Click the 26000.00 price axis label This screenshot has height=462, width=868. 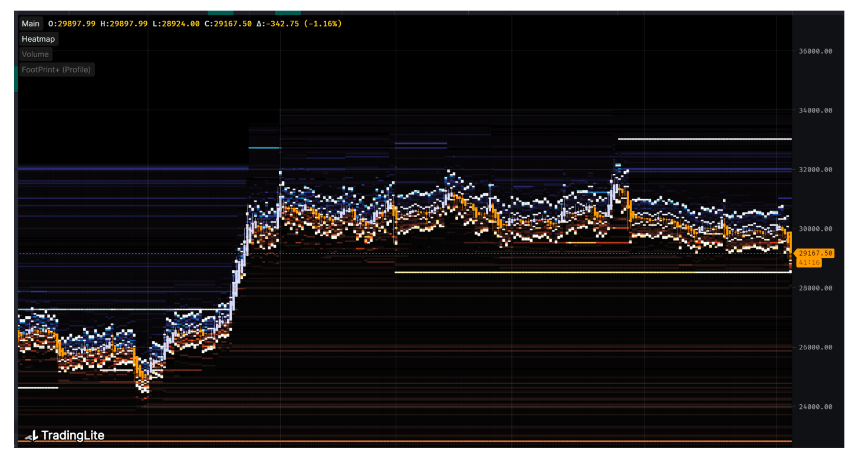[815, 348]
